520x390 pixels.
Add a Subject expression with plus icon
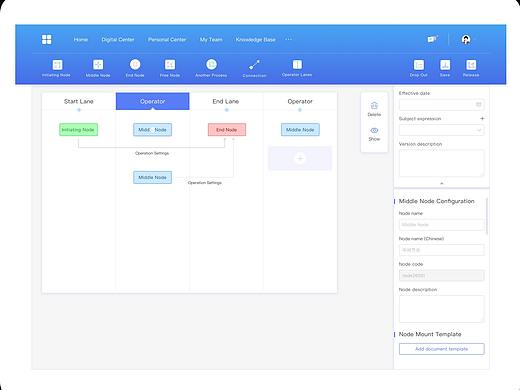pos(482,118)
